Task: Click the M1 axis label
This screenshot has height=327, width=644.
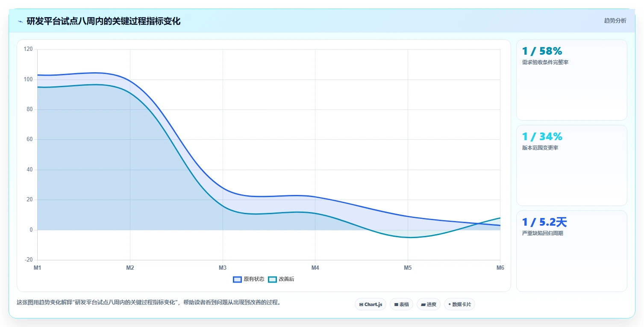Action: 38,268
